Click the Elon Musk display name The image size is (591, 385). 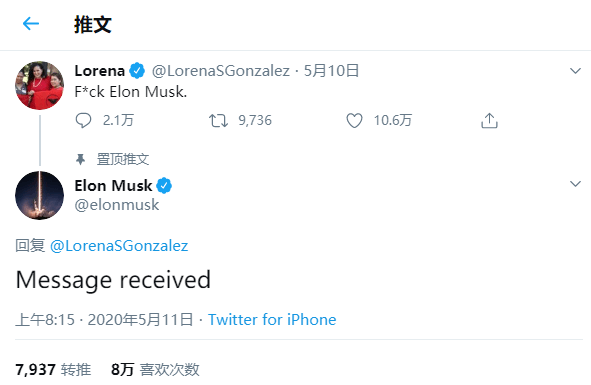[113, 186]
